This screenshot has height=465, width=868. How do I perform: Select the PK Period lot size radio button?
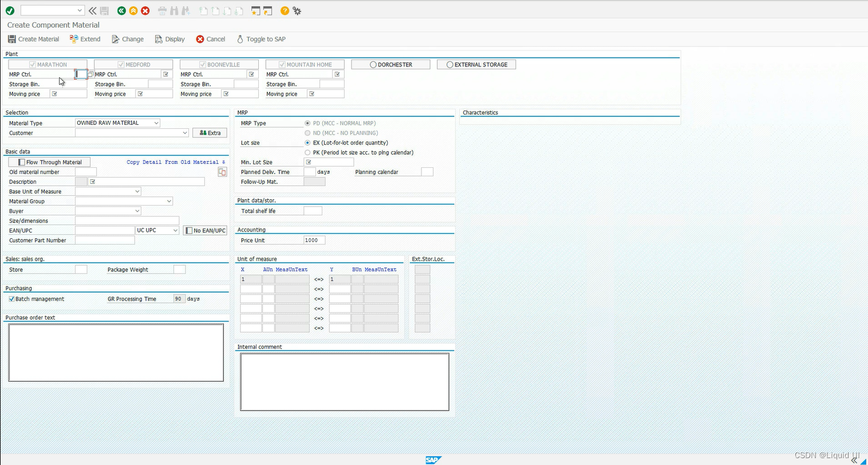tap(307, 152)
